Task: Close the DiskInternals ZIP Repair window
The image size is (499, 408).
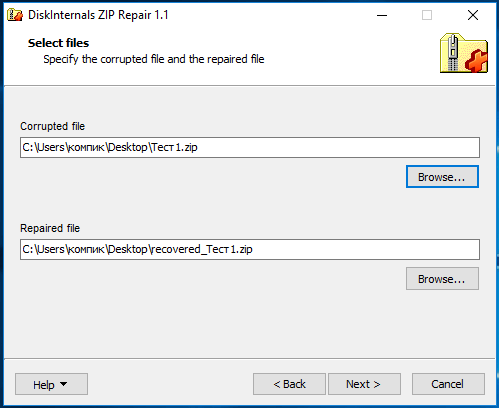Action: [473, 15]
